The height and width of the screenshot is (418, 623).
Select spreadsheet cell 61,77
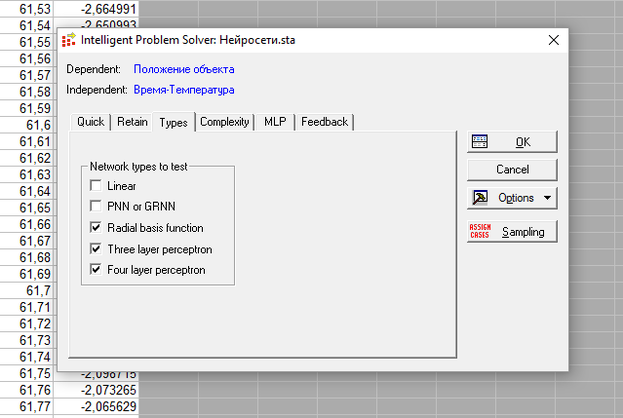pyautogui.click(x=26, y=406)
